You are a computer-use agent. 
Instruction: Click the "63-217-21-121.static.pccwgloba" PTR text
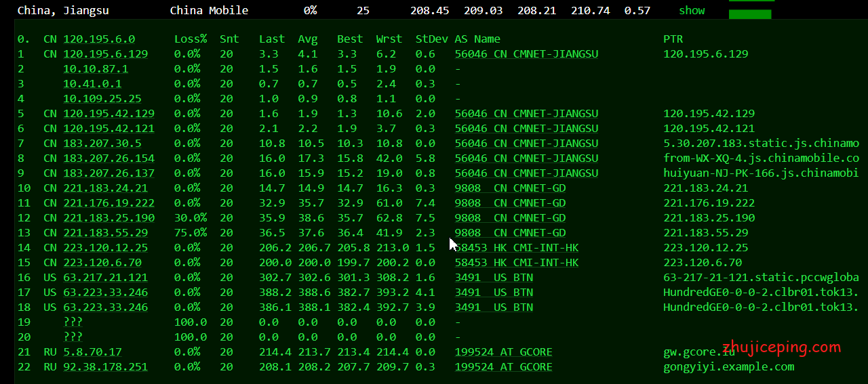(762, 278)
